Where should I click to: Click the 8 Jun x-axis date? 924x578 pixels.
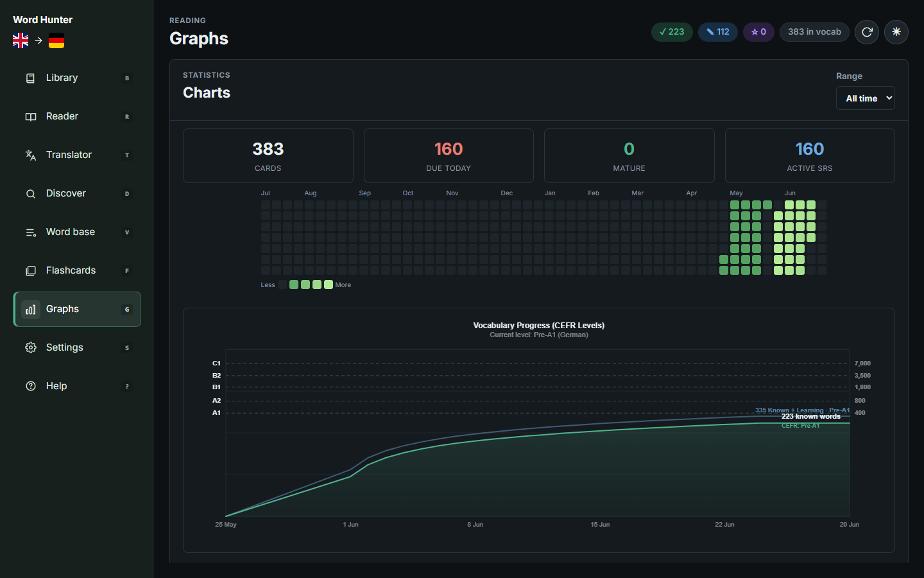tap(475, 525)
